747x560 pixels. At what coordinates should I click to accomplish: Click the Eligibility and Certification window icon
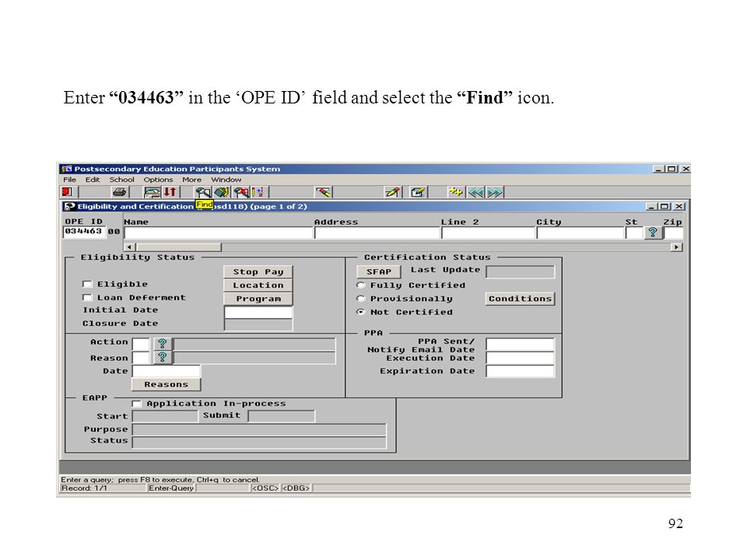tap(69, 206)
